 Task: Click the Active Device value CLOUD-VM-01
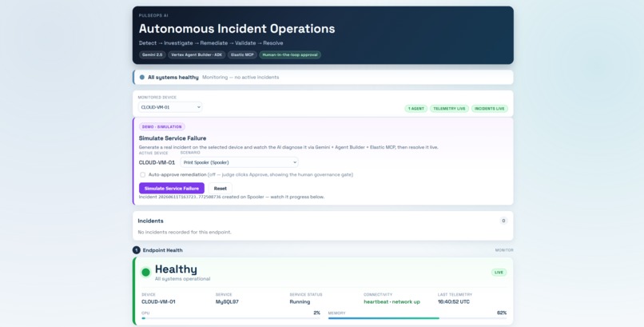157,162
